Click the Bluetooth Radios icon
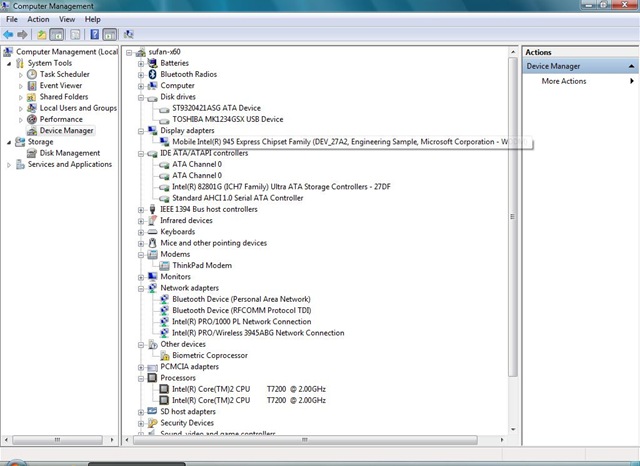The width and height of the screenshot is (640, 466). (152, 74)
